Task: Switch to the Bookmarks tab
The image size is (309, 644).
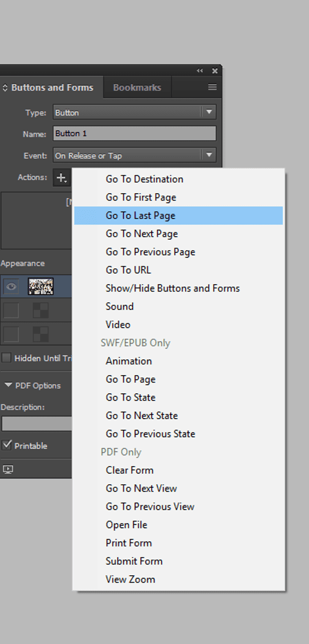Action: [x=137, y=88]
